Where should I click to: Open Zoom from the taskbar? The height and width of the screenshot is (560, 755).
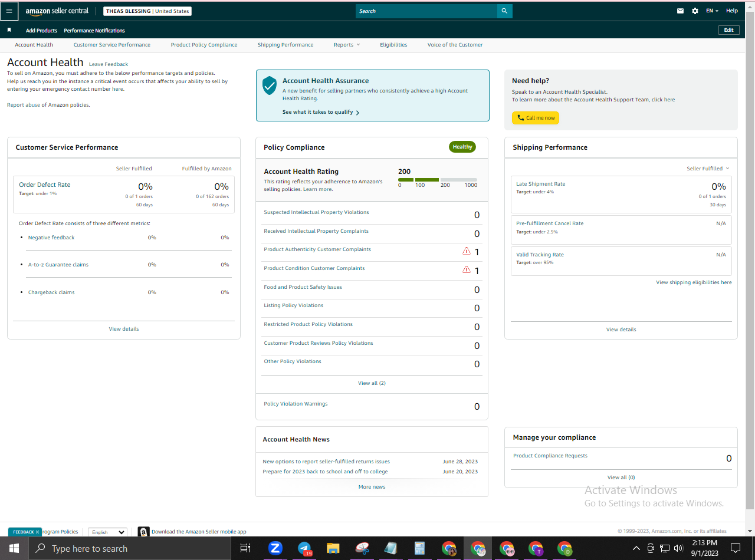pyautogui.click(x=275, y=548)
